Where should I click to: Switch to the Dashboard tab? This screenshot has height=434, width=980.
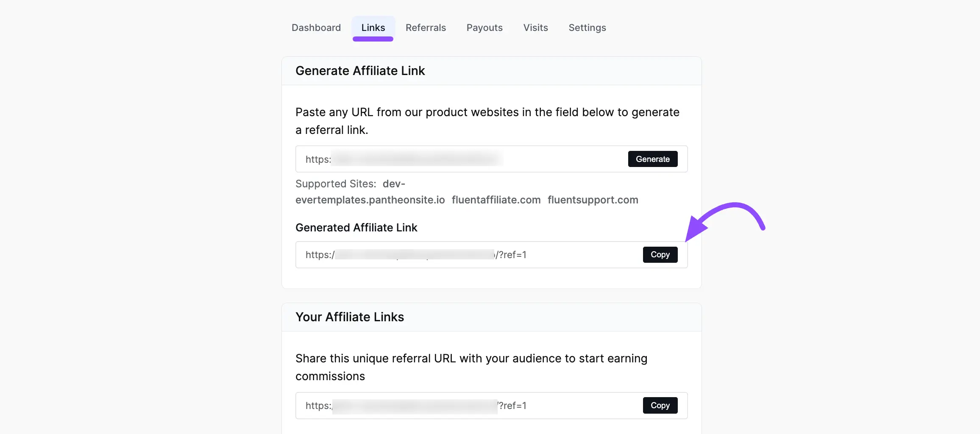tap(316, 28)
